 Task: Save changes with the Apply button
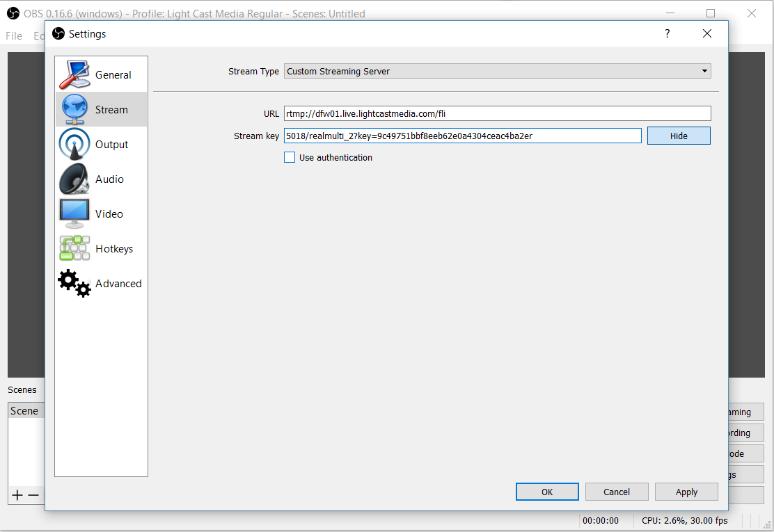(x=686, y=492)
